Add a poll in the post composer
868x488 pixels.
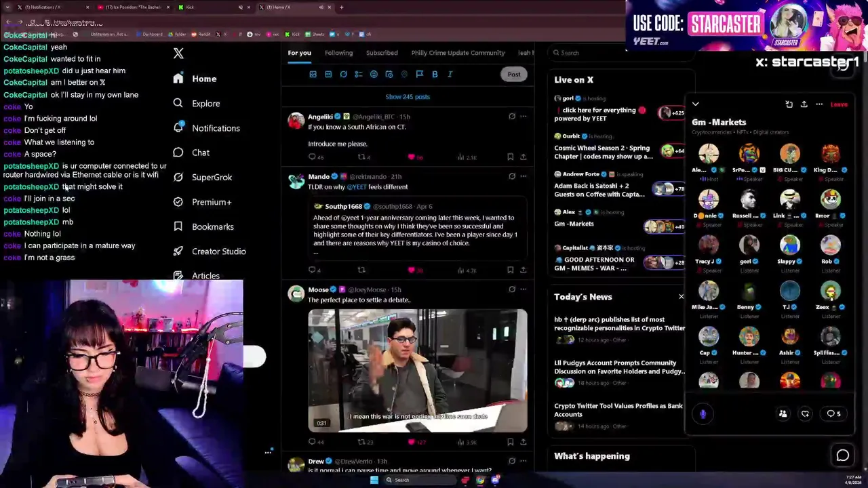click(359, 75)
